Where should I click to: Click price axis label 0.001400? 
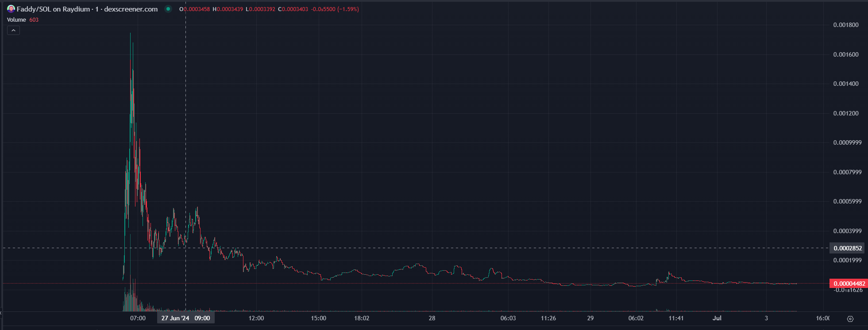click(846, 84)
